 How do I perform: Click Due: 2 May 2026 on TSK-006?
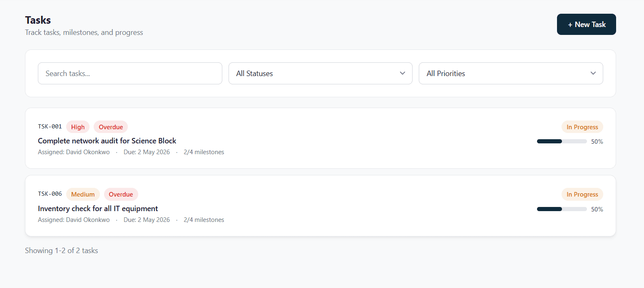(147, 220)
